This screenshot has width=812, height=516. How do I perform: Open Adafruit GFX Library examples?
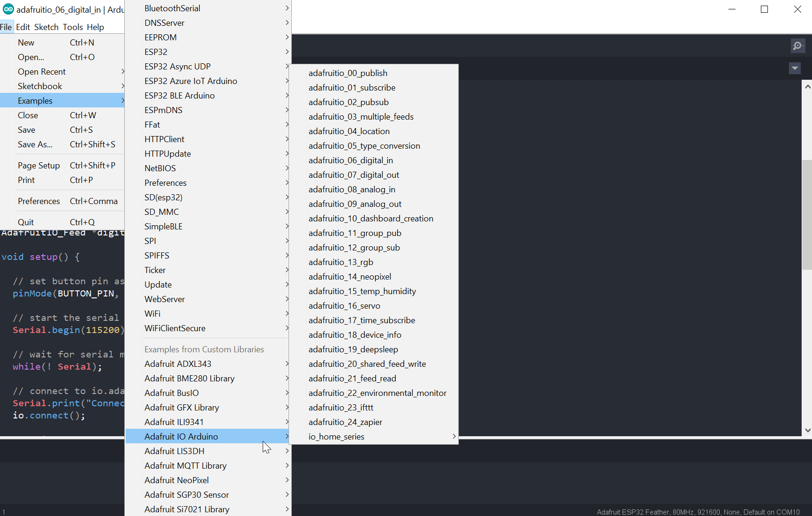point(208,408)
